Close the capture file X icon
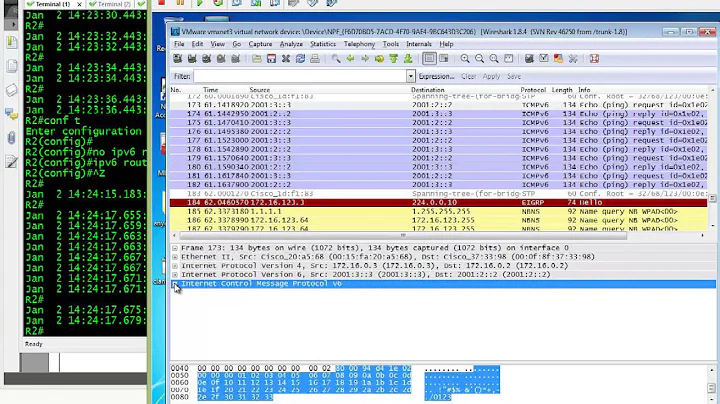The width and height of the screenshot is (720, 404). click(286, 59)
